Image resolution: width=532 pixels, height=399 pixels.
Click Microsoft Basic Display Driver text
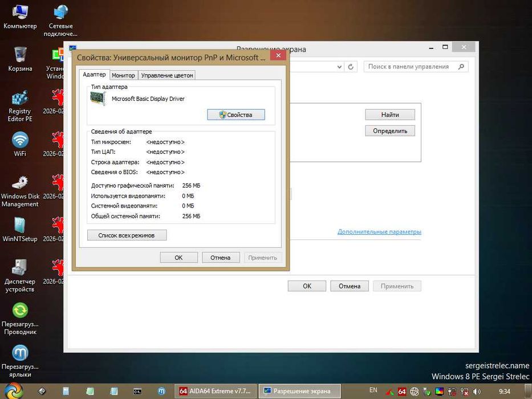click(148, 99)
